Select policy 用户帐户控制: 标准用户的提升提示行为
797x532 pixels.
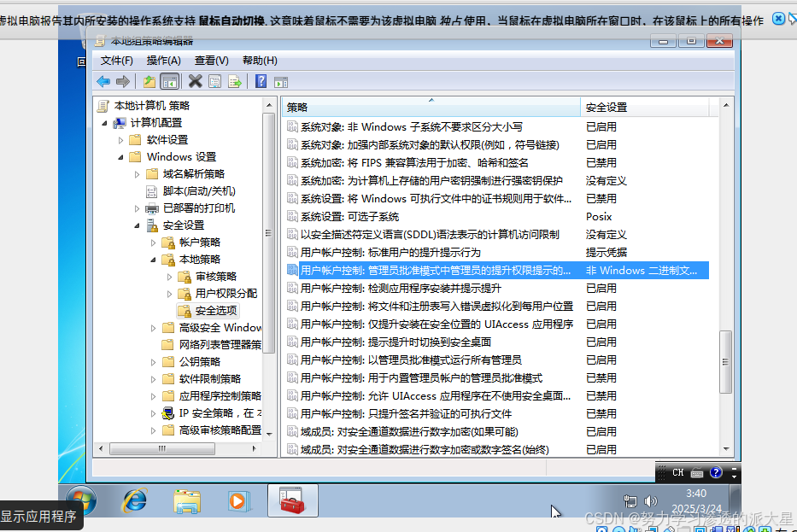click(x=390, y=253)
